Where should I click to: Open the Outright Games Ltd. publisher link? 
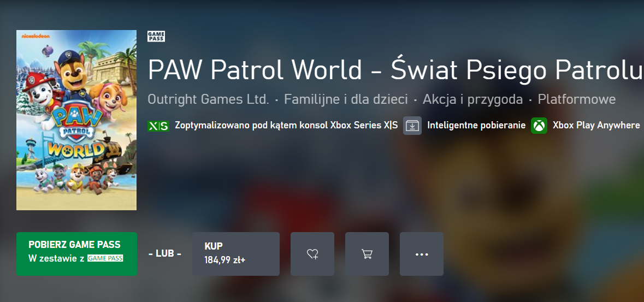click(208, 99)
